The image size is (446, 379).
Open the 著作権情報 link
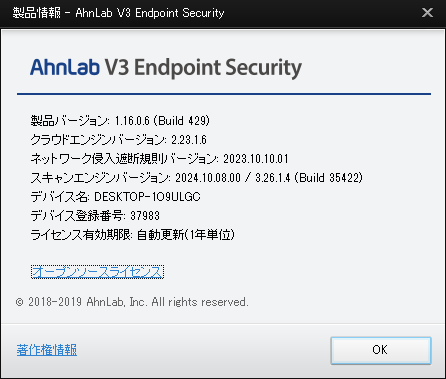click(47, 350)
